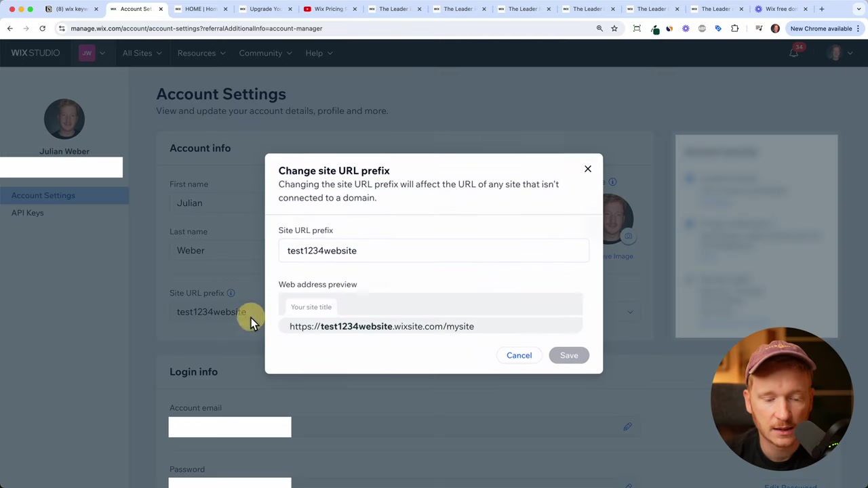Close the Change site URL prefix dialog

tap(588, 169)
